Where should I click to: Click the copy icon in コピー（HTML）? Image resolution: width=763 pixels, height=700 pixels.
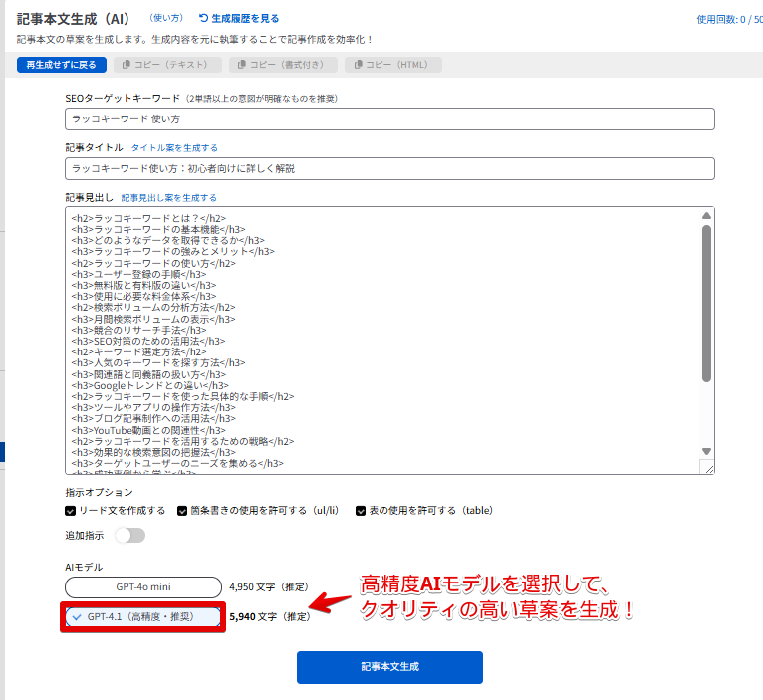point(357,65)
